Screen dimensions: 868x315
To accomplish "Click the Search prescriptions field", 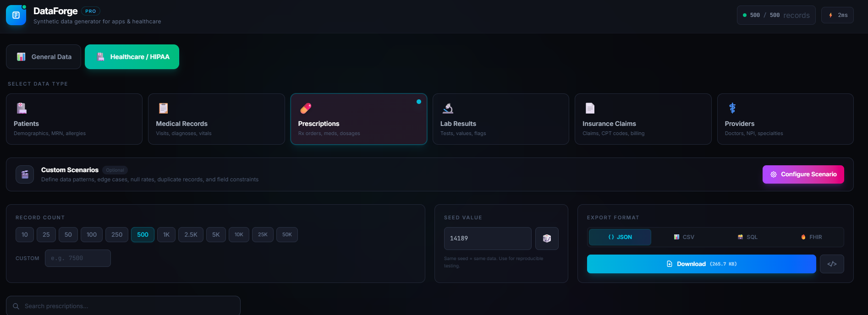I will [x=123, y=306].
